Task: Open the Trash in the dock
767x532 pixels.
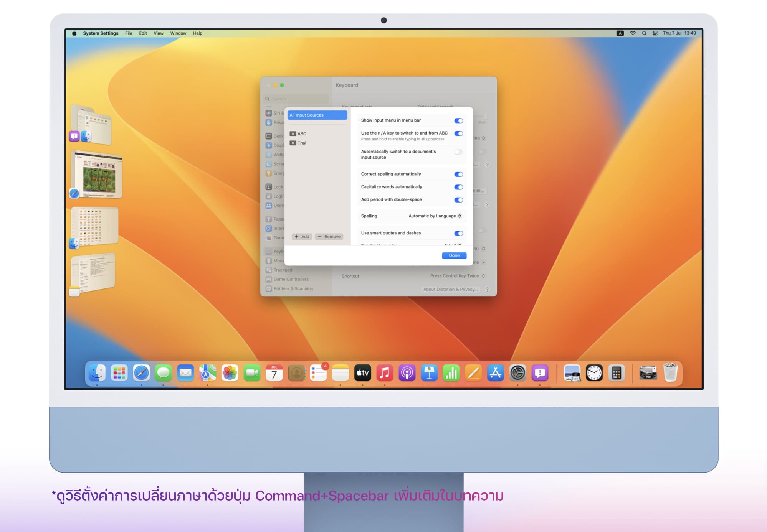Action: click(670, 373)
